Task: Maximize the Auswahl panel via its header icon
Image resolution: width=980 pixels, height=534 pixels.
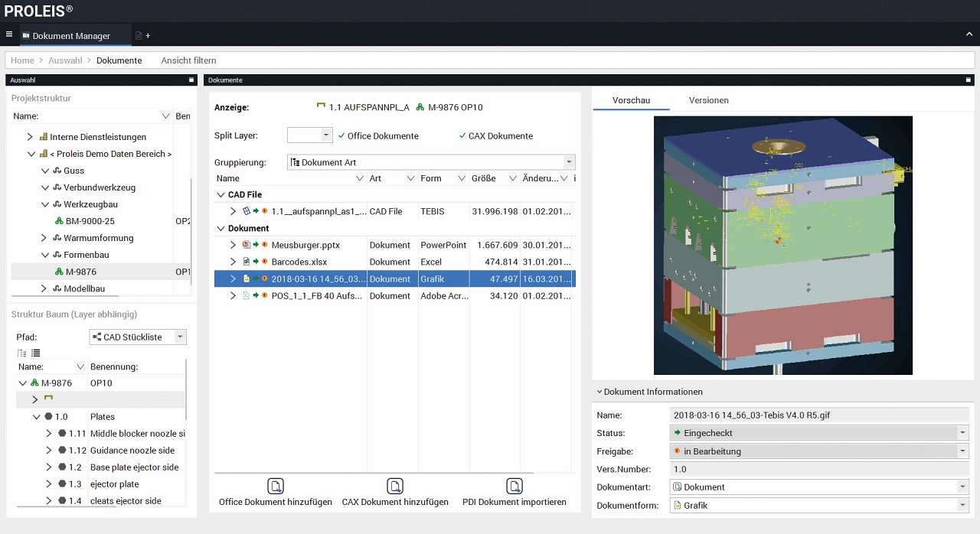Action: point(191,80)
